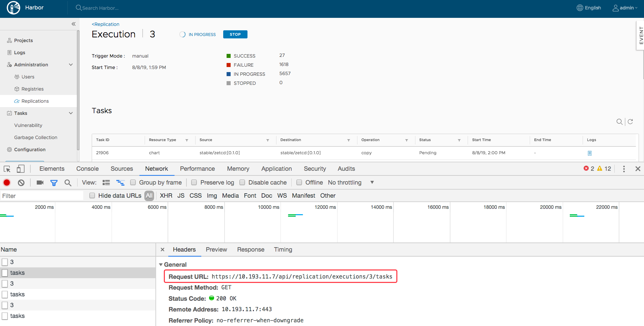Change language from English
This screenshot has height=326, width=644.
589,8
